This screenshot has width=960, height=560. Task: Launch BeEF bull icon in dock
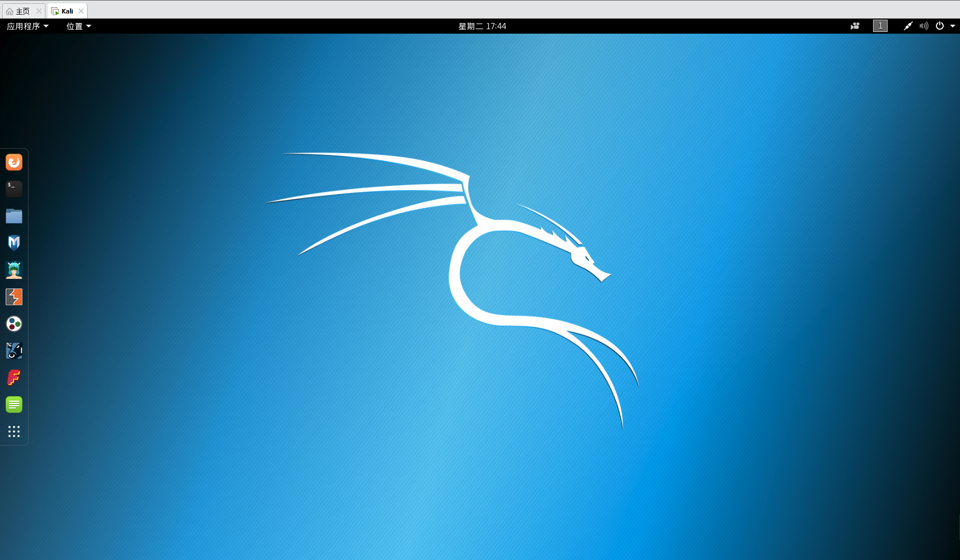[x=14, y=351]
